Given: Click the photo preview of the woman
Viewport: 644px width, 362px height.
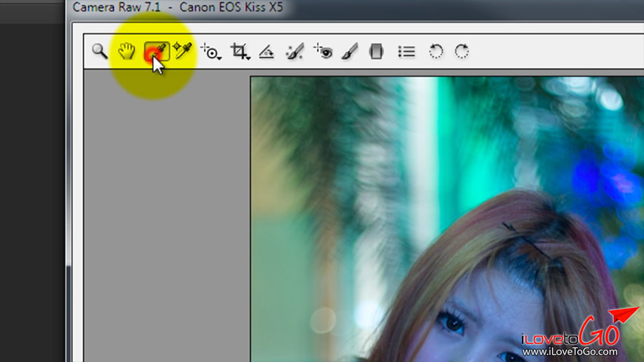Looking at the screenshot, I should pyautogui.click(x=447, y=219).
